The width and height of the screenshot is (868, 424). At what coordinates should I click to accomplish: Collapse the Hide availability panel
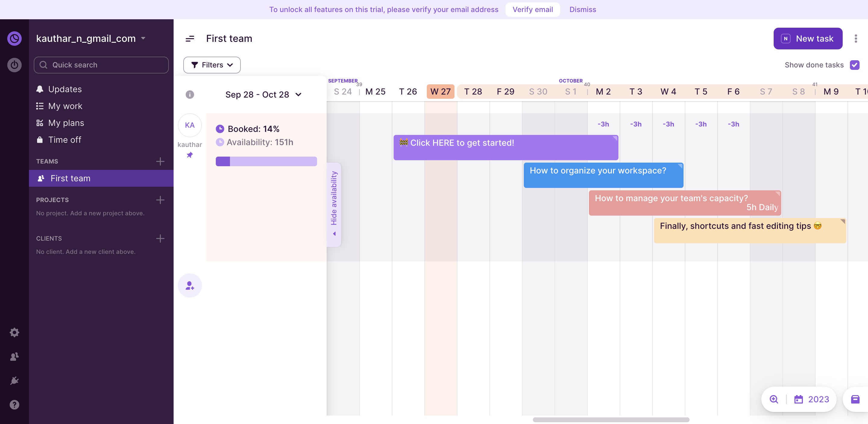(334, 204)
